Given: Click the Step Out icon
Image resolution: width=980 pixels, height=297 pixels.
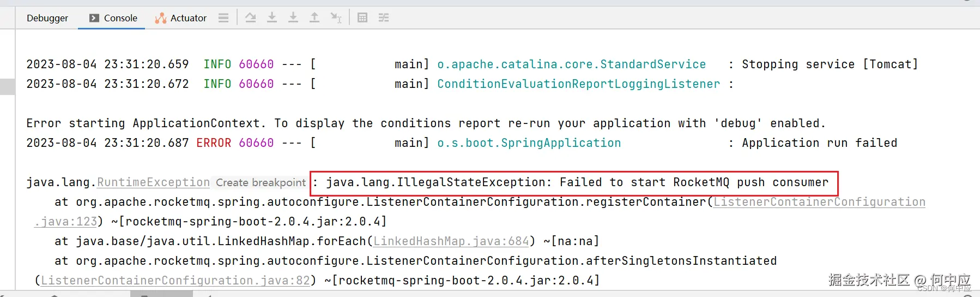Looking at the screenshot, I should coord(314,18).
